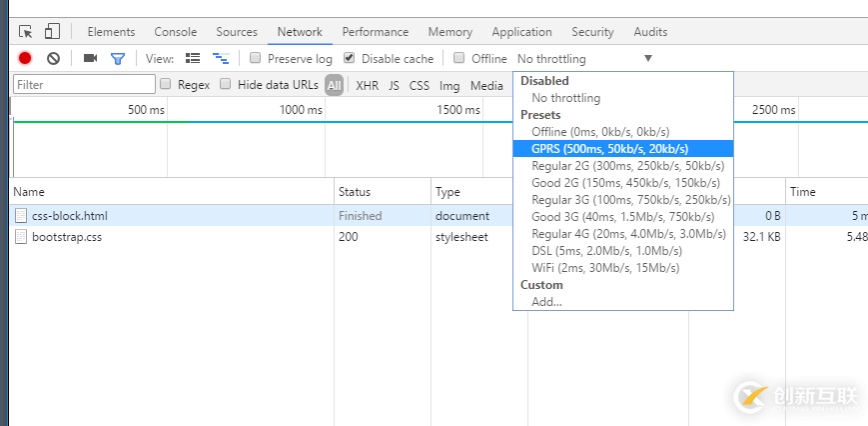Screen dimensions: 868x426
Task: Switch to the Console tab
Action: (x=175, y=32)
